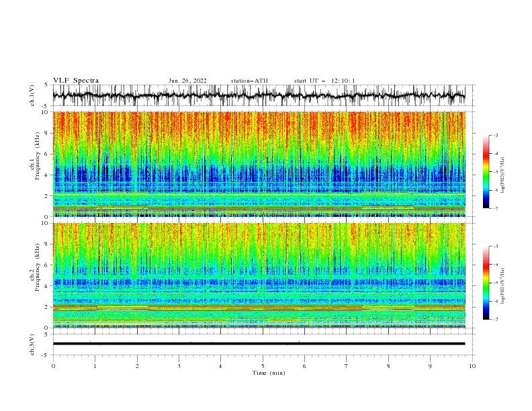
Task: Select the "start UT = 12:10:1" text
Action: (324, 81)
